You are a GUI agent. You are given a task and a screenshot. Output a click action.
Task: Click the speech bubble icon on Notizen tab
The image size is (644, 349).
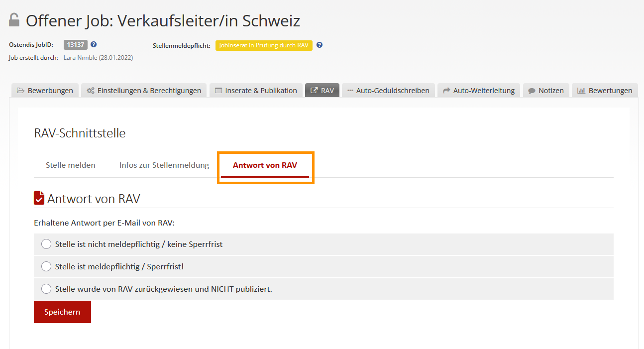[x=532, y=91]
